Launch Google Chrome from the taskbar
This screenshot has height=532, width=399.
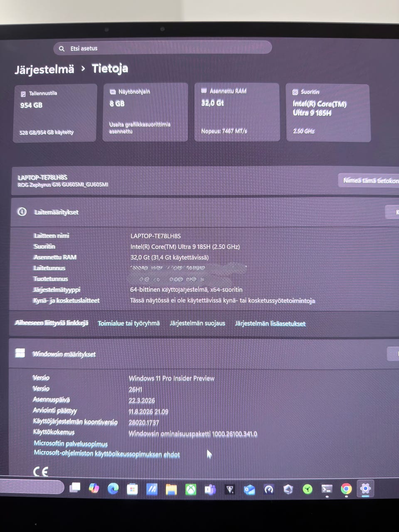pos(346,489)
